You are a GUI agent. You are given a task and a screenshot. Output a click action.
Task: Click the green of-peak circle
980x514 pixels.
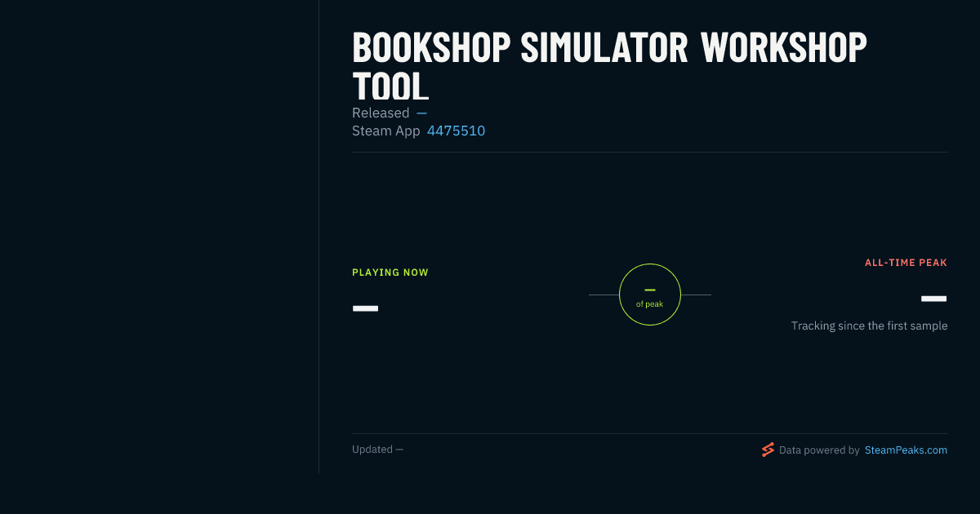(x=650, y=295)
